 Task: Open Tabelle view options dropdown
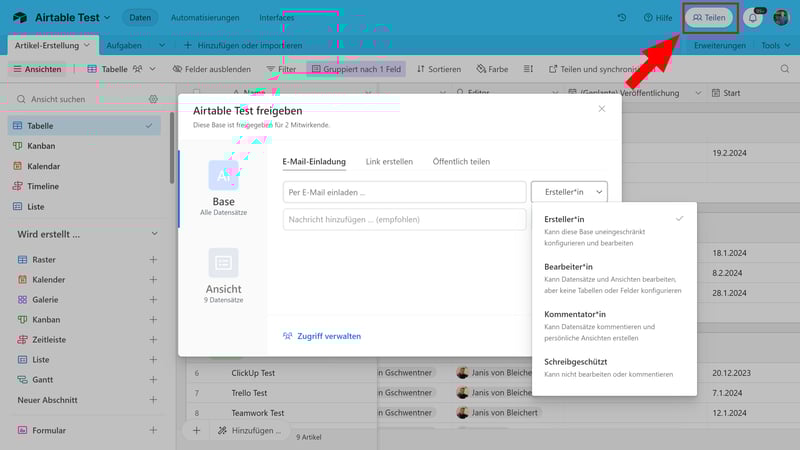point(153,69)
